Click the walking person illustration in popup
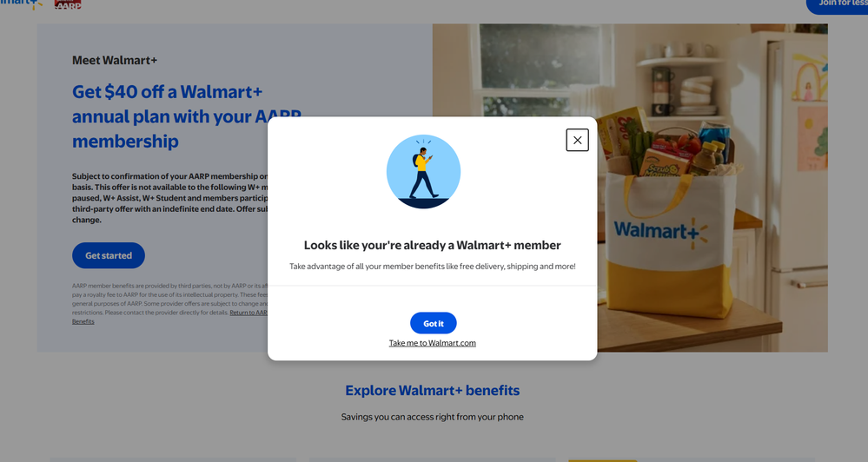The height and width of the screenshot is (462, 868). [423, 172]
